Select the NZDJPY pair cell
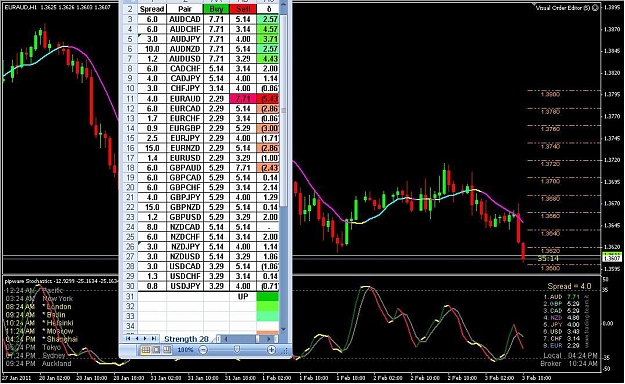625x384 pixels. click(185, 246)
